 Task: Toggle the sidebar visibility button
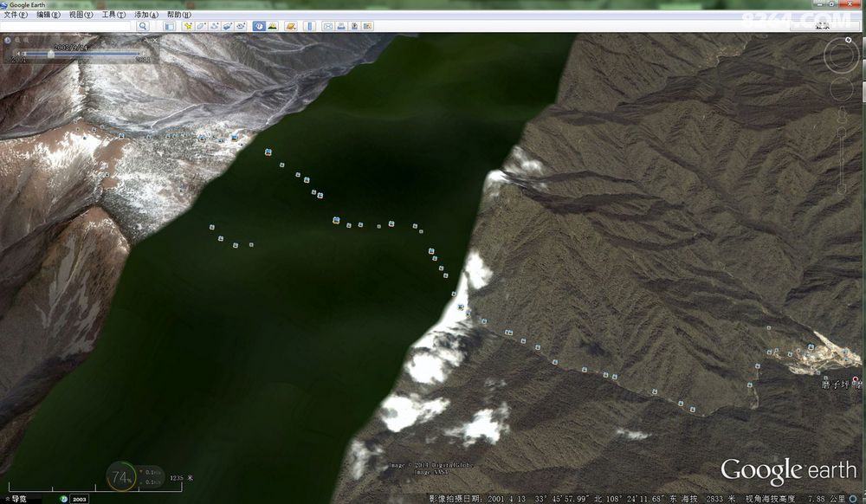[x=170, y=26]
